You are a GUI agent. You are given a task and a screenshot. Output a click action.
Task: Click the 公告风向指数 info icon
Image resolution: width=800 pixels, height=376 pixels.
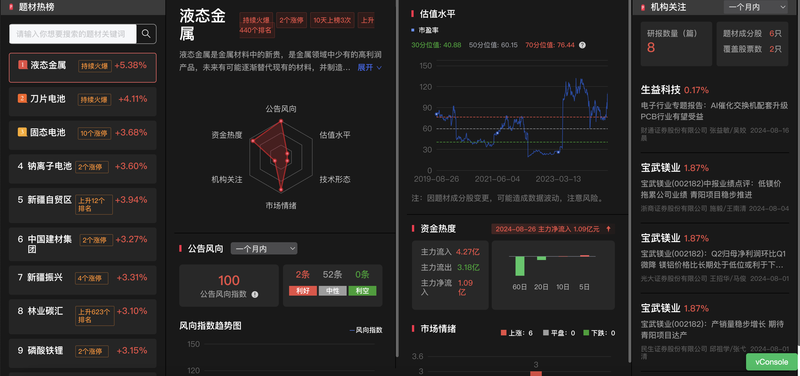[x=255, y=294]
